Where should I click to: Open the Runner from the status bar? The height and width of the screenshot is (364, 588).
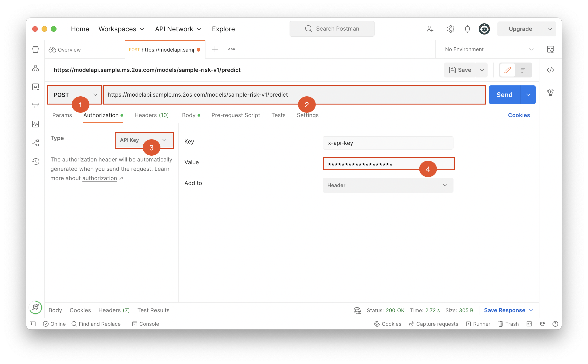coord(478,324)
